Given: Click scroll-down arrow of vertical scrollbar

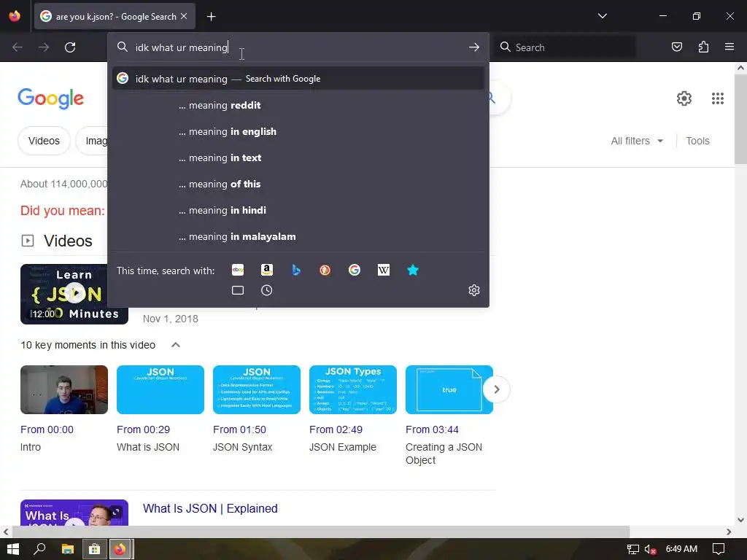Looking at the screenshot, I should 741,519.
